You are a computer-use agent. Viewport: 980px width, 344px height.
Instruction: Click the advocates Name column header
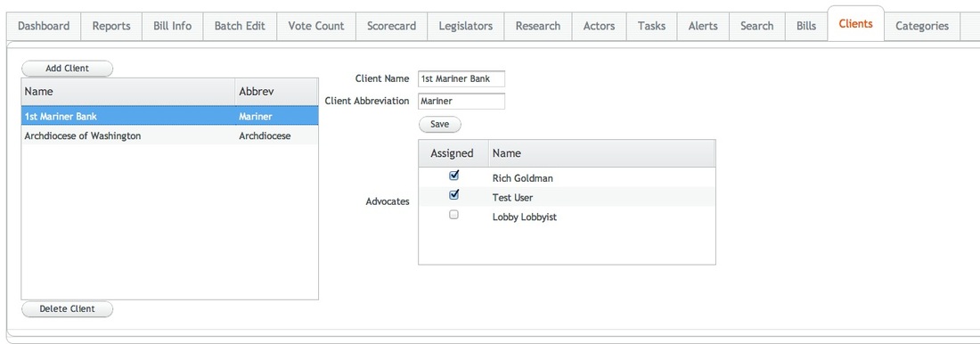pos(602,153)
